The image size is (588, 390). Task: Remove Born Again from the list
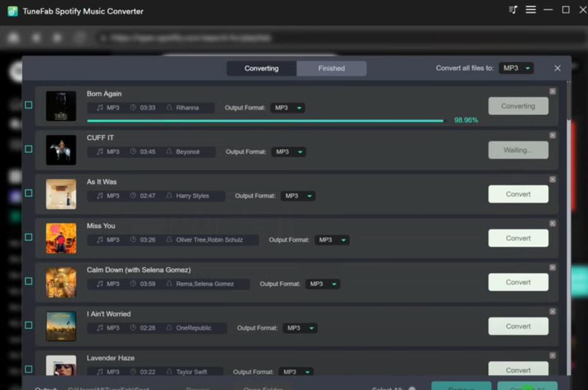[x=553, y=92]
